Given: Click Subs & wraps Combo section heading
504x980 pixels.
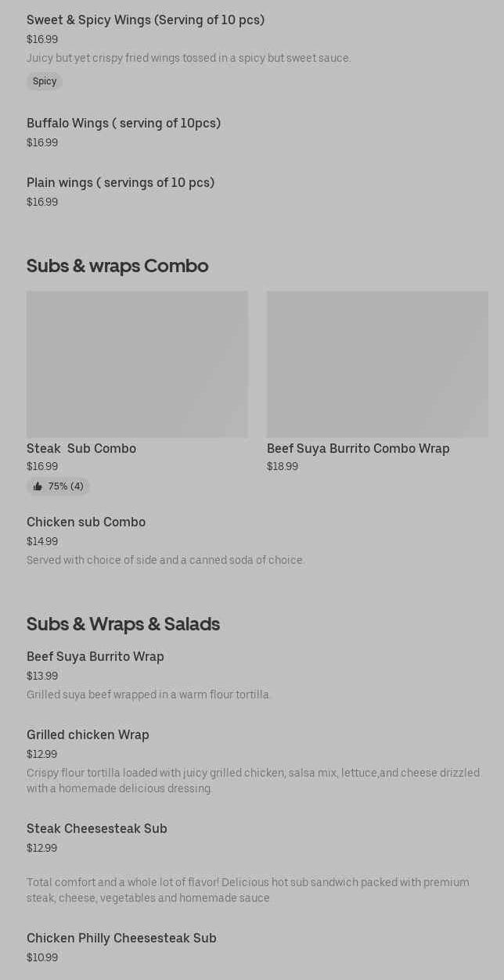Looking at the screenshot, I should (x=117, y=266).
